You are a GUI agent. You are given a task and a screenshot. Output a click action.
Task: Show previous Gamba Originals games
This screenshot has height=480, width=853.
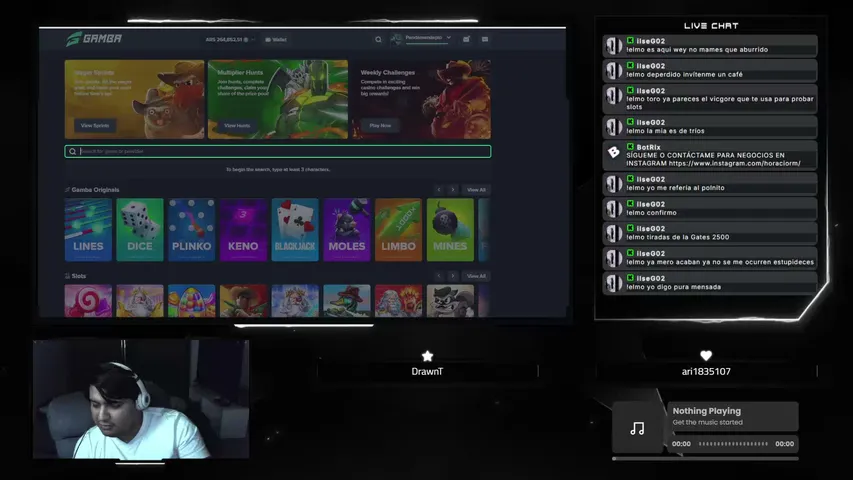pos(439,190)
